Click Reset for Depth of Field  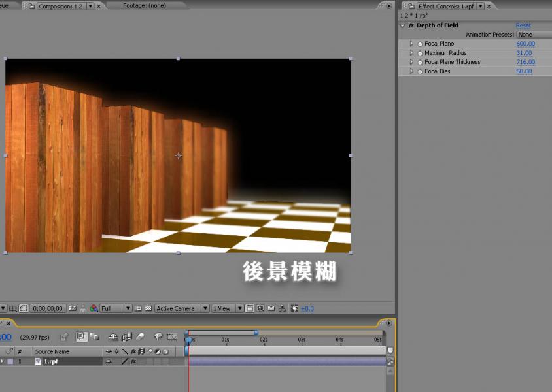click(x=523, y=25)
